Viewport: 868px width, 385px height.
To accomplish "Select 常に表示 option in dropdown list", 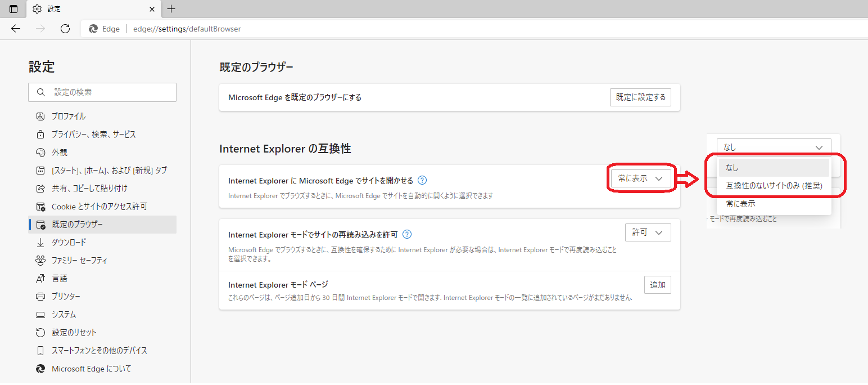I will coord(774,204).
